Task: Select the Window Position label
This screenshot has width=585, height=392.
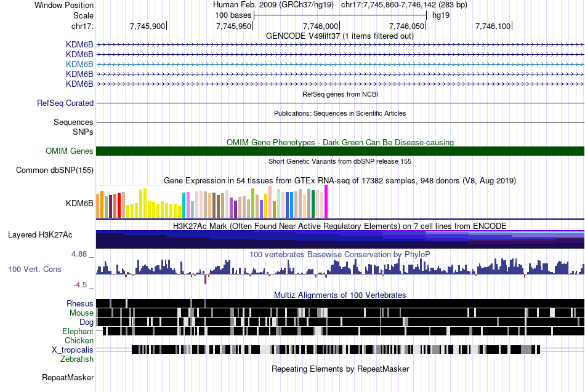Action: pos(64,5)
